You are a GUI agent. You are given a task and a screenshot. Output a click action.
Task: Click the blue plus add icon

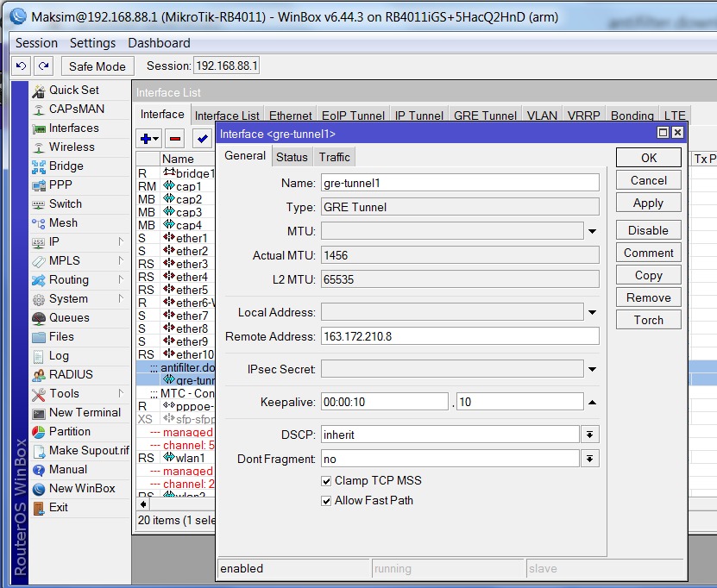(149, 139)
